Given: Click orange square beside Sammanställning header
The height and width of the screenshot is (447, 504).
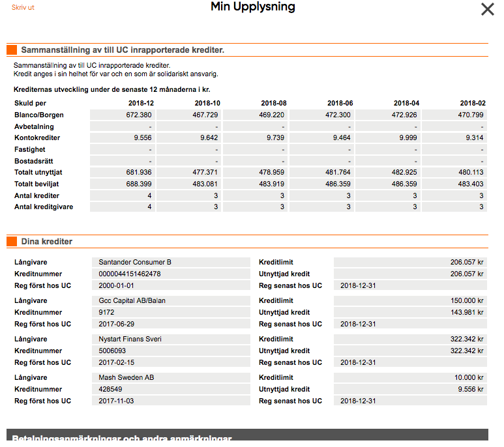Looking at the screenshot, I should 11,50.
